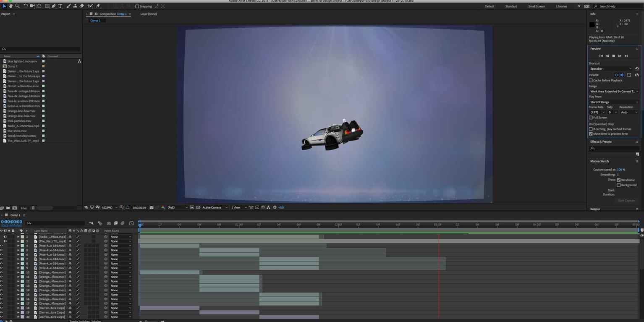Screen dimensions: 644x322
Task: Delete selected project item with trash icon
Action: pyautogui.click(x=33, y=208)
